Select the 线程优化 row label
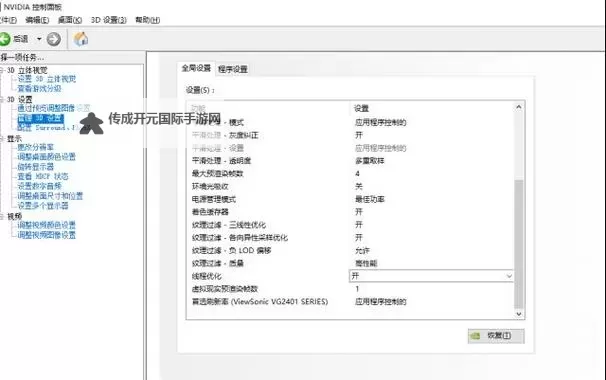 (207, 276)
